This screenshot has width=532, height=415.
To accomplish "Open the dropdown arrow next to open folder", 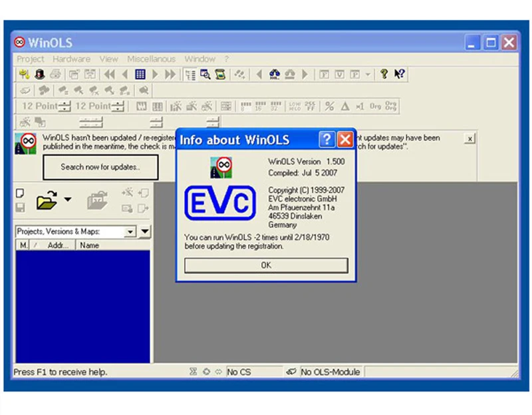I will (x=68, y=200).
